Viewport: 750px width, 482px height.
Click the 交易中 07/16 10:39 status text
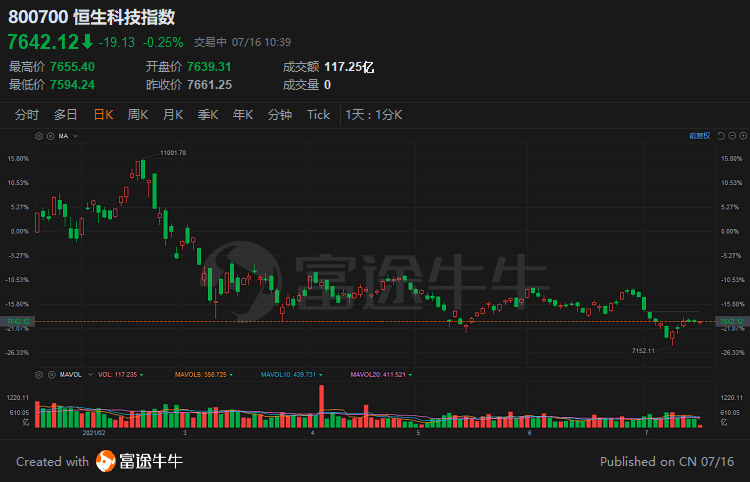coord(242,42)
